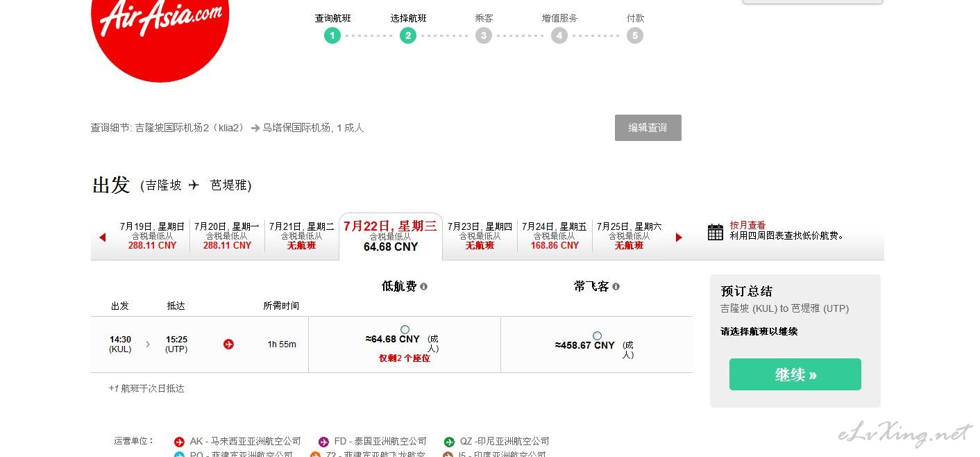Click the info icon beside 常飞客
The image size is (980, 457).
pyautogui.click(x=616, y=286)
